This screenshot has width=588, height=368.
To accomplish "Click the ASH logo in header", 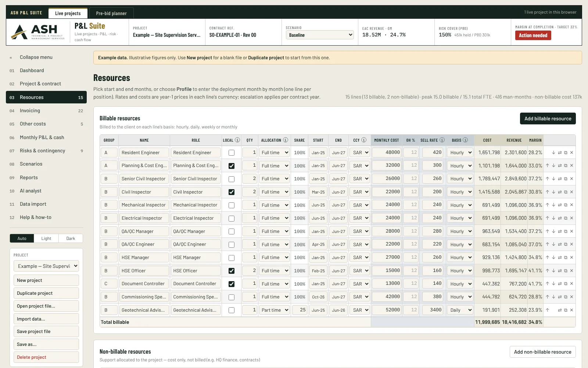I will (x=38, y=32).
